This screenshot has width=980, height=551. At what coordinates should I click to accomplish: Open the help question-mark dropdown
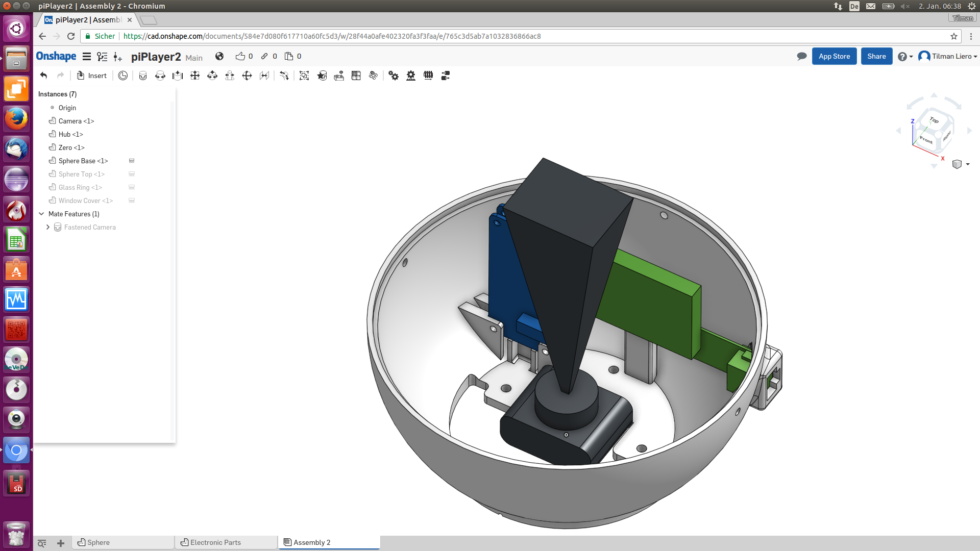coord(905,57)
